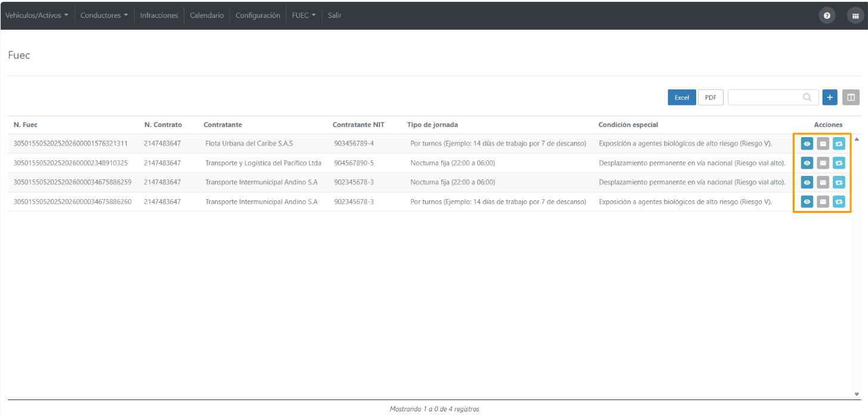Click refresh icon for FUEC ending 34675886260
868x415 pixels.
coord(839,202)
